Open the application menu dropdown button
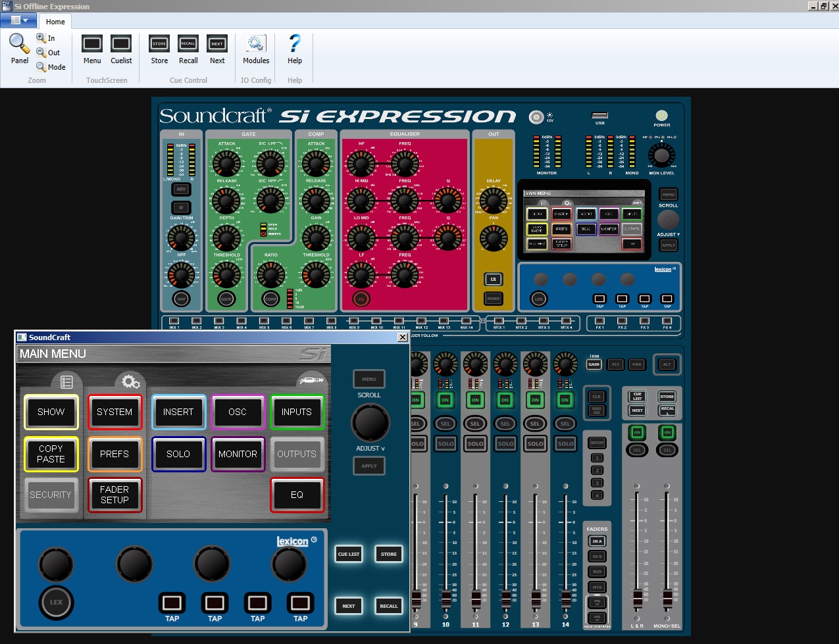This screenshot has width=839, height=644. (18, 20)
